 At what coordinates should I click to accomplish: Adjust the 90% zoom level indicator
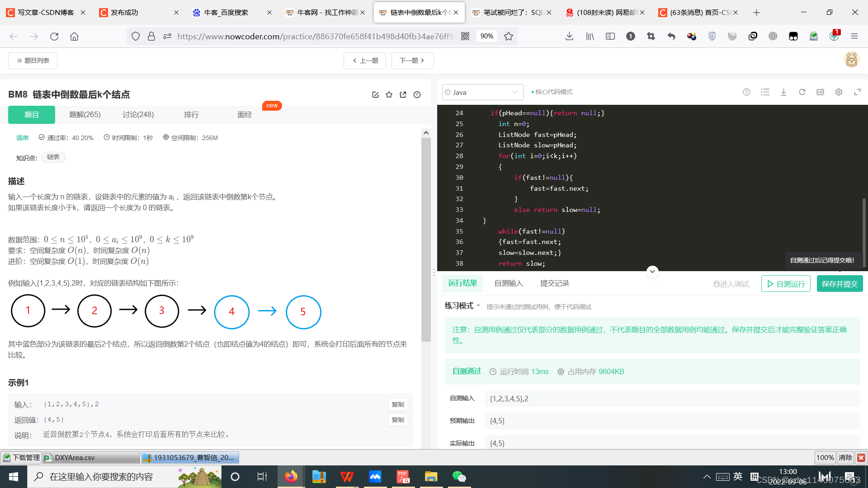click(x=486, y=37)
